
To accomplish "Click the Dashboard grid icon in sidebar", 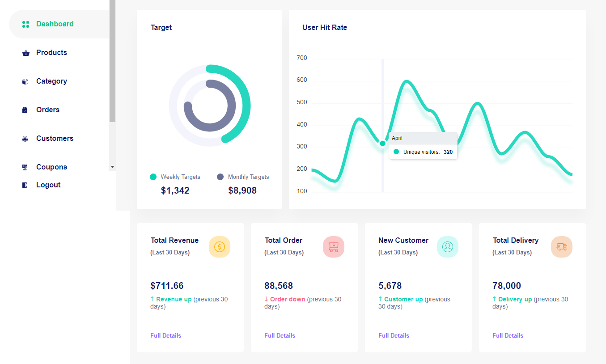I will (x=25, y=24).
